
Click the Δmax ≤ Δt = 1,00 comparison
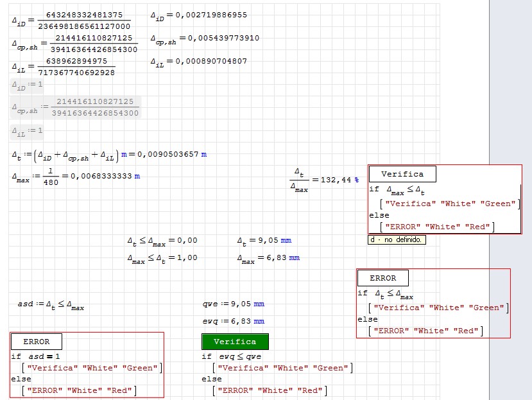(162, 258)
